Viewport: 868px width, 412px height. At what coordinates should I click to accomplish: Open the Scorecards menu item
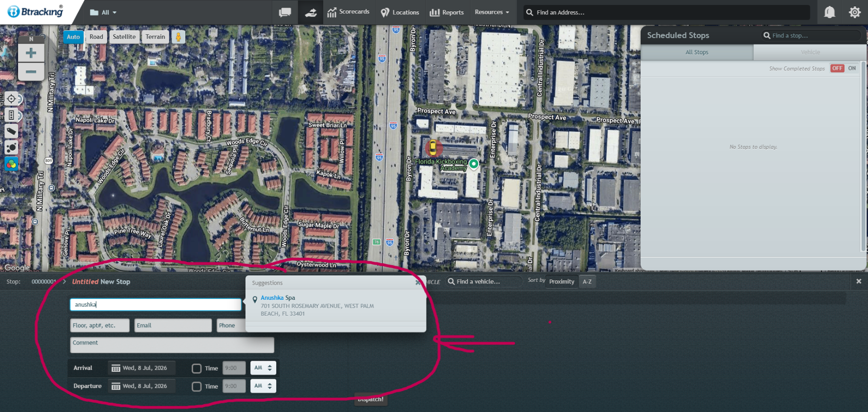coord(348,12)
